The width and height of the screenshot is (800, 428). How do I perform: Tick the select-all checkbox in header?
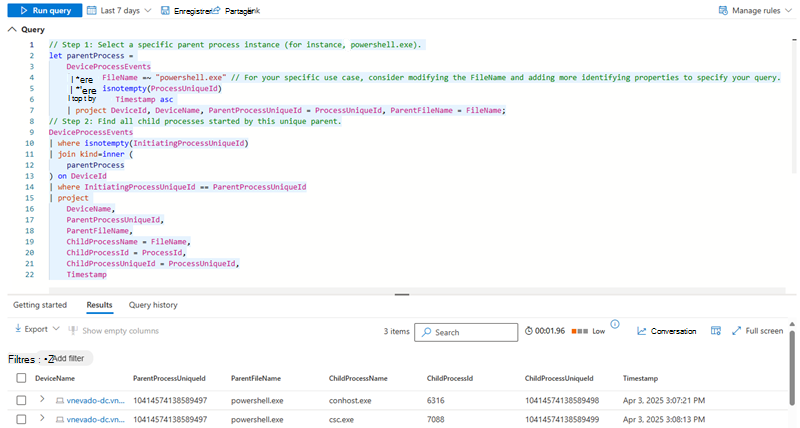point(21,378)
